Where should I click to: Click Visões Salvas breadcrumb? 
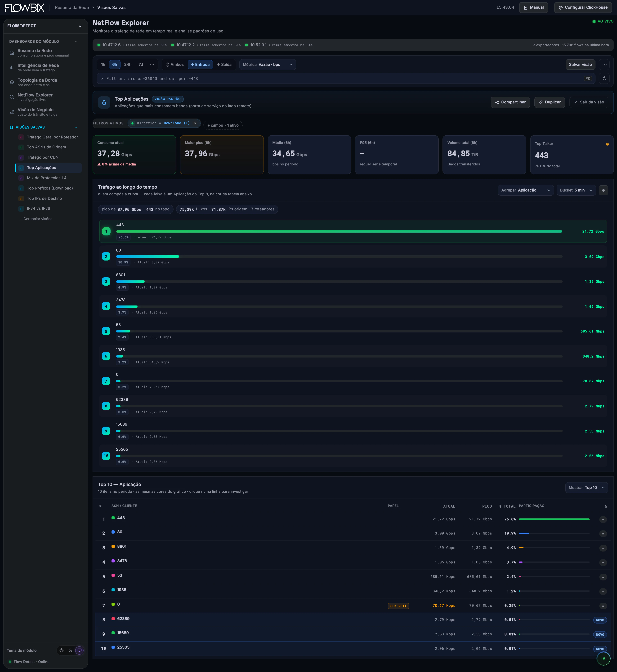pyautogui.click(x=112, y=7)
